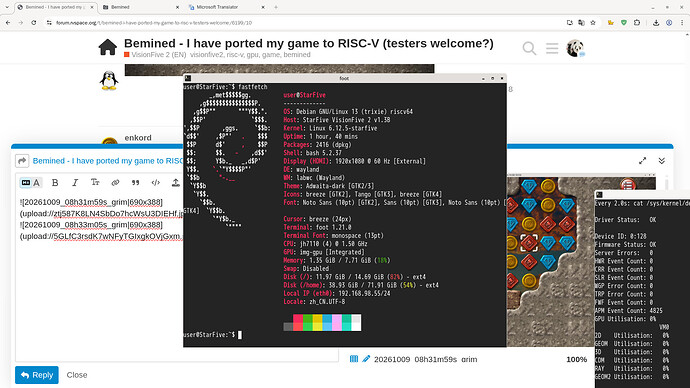The width and height of the screenshot is (690, 388).
Task: Open the forum hamburger menu
Action: [552, 48]
